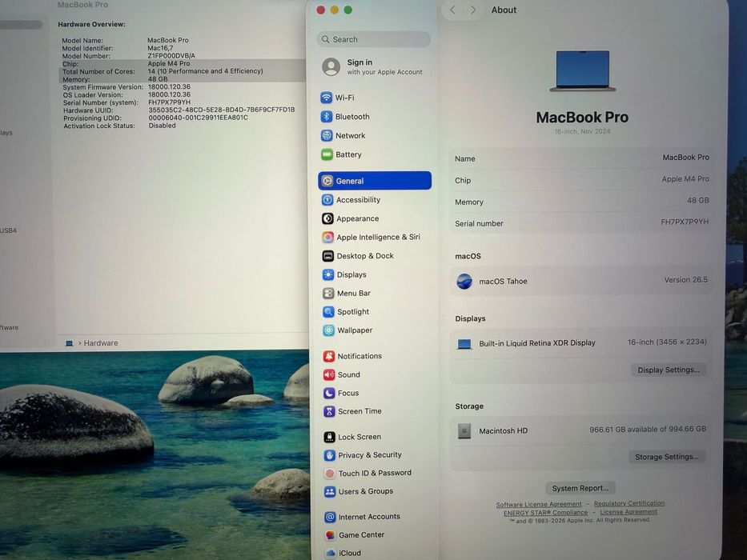Open Menu Bar settings icon
This screenshot has width=747, height=560.
(x=328, y=294)
